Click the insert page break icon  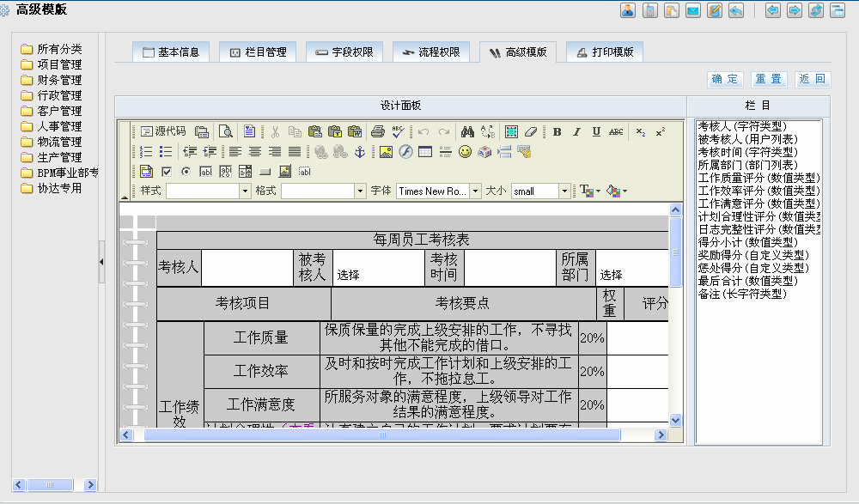pyautogui.click(x=504, y=152)
